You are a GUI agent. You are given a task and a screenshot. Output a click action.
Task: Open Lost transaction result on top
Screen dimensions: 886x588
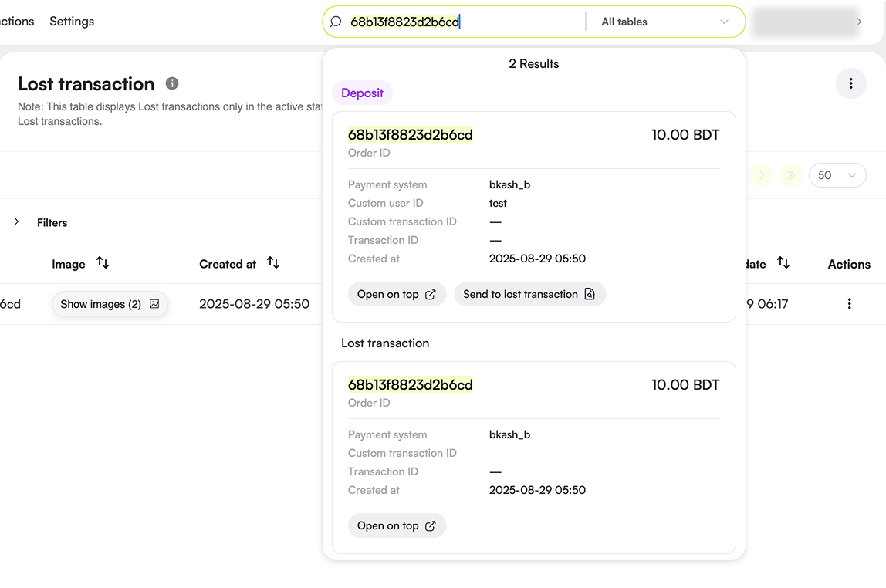[397, 525]
